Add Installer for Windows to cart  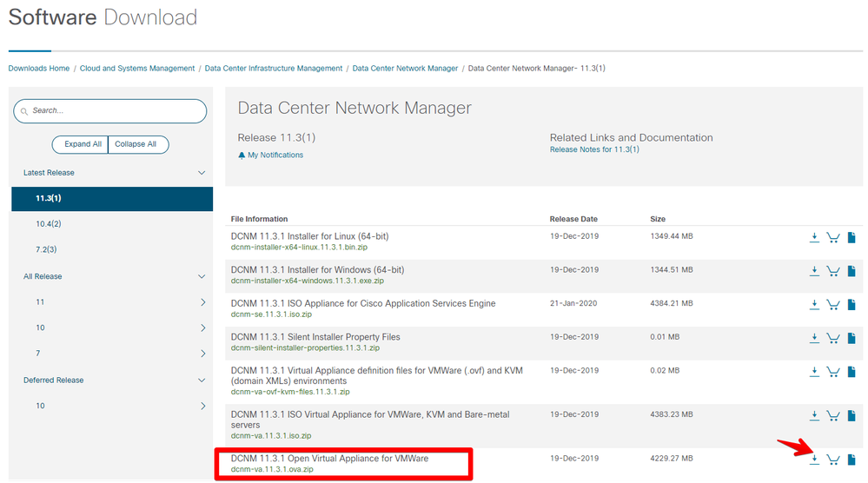pos(833,271)
